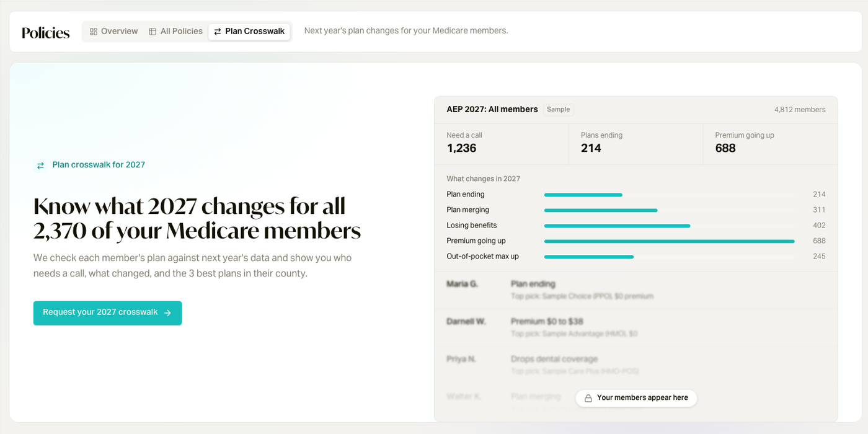Image resolution: width=868 pixels, height=434 pixels.
Task: Click the "Know what 2027 changes" headline
Action: (x=197, y=218)
